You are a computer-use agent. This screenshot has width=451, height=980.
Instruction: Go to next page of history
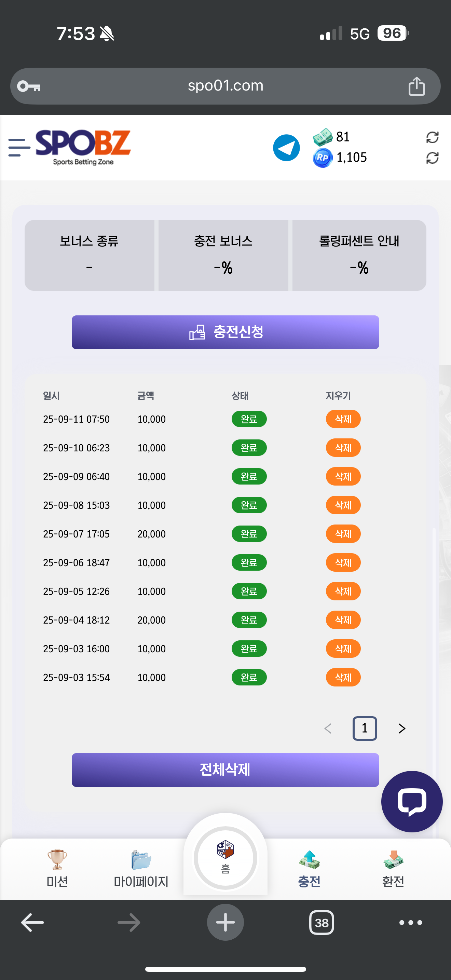coord(401,729)
